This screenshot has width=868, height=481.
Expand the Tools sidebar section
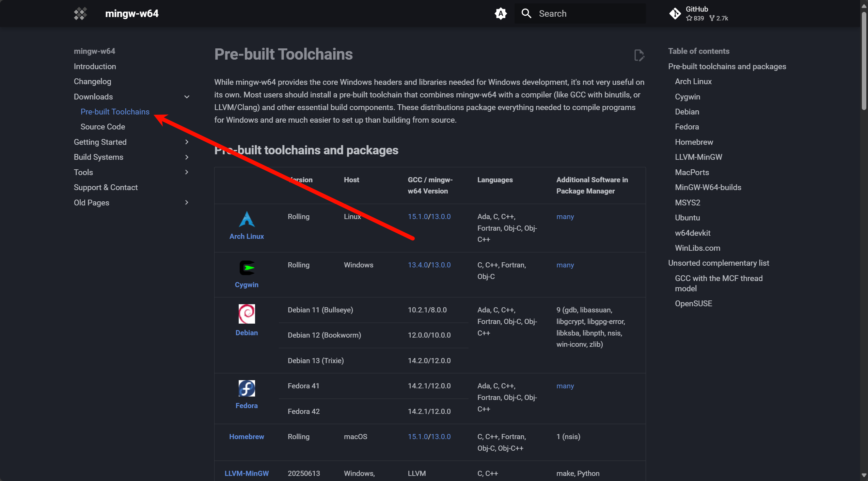tap(187, 172)
